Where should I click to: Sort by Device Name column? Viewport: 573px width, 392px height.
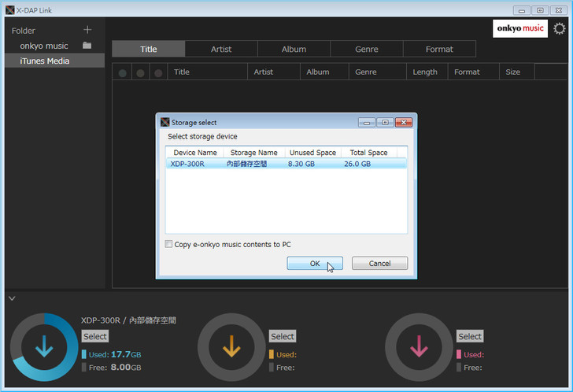(x=195, y=153)
